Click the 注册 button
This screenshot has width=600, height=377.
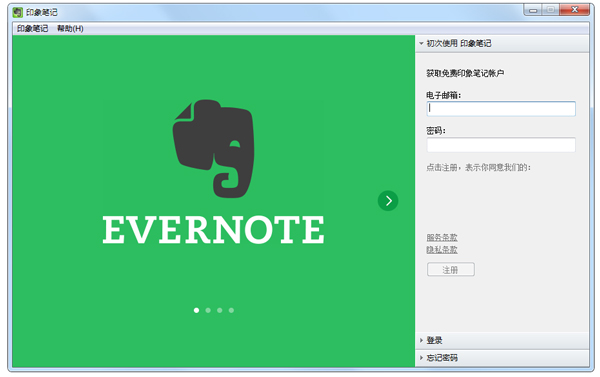[451, 269]
